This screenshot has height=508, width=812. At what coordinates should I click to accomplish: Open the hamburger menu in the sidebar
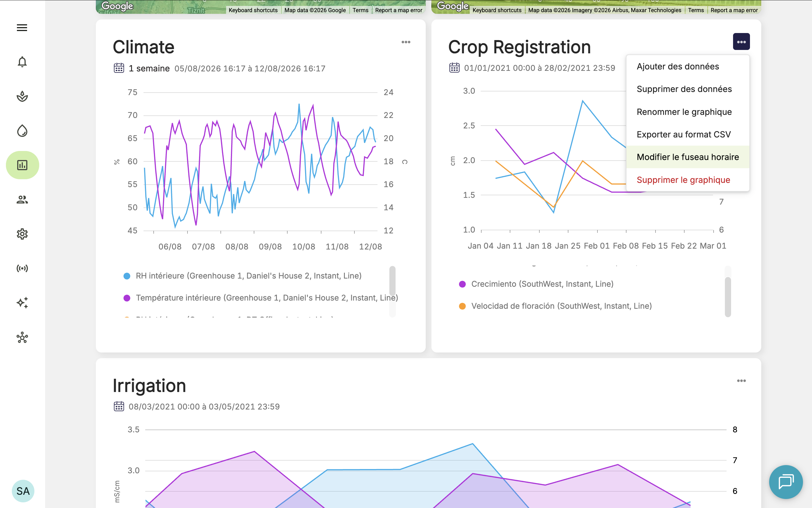pyautogui.click(x=22, y=28)
